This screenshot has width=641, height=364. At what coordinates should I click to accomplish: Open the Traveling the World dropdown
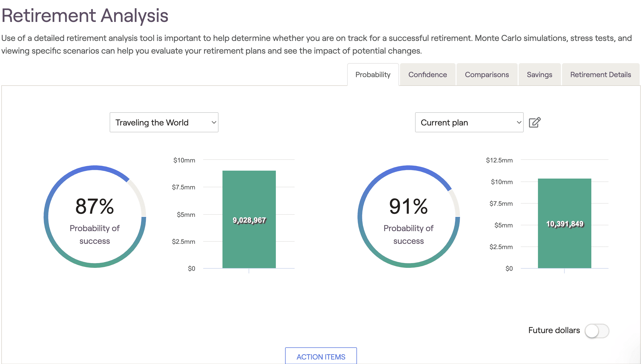(x=164, y=122)
